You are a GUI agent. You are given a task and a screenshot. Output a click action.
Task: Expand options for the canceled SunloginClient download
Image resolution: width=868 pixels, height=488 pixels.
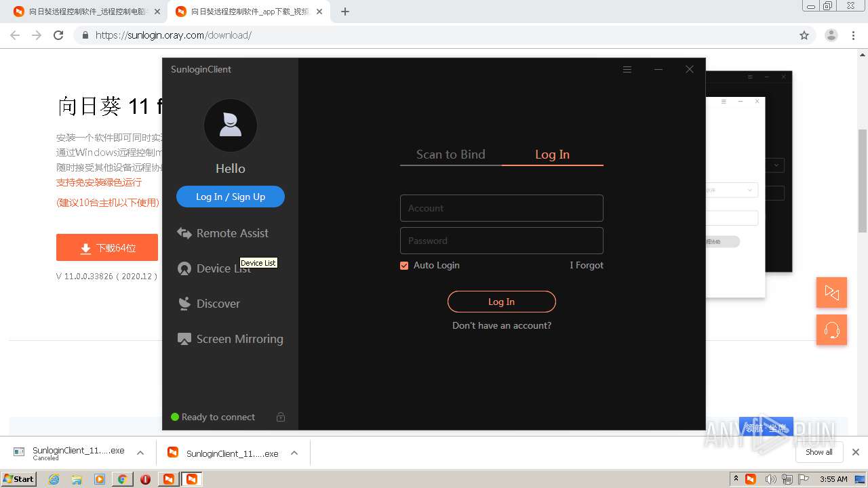click(140, 453)
